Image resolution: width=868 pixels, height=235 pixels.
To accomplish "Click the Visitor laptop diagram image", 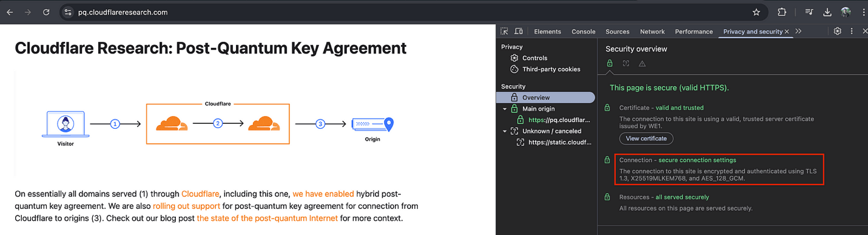I will [65, 124].
